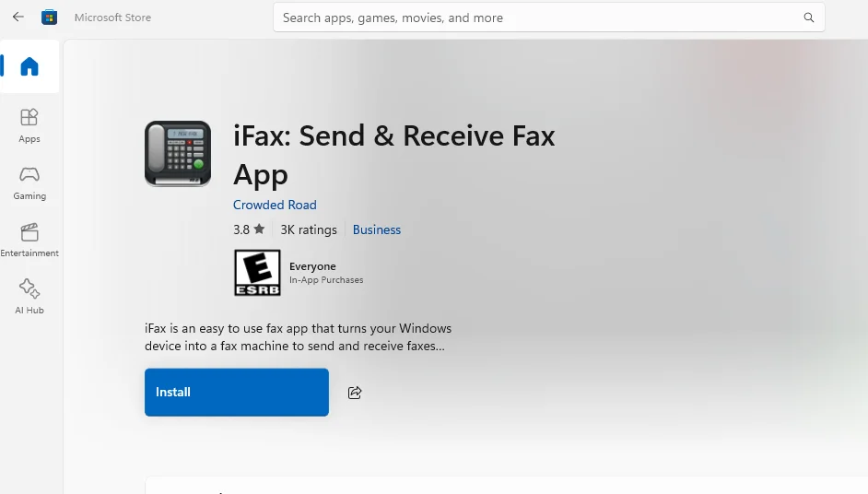The width and height of the screenshot is (868, 494).
Task: Click the Everyone rating label
Action: tap(312, 266)
